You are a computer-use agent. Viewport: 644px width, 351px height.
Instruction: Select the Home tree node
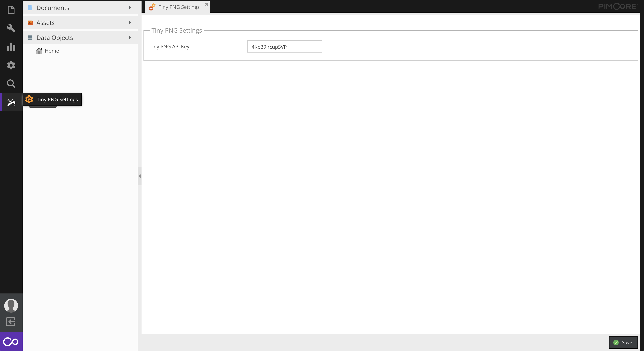[x=52, y=51]
